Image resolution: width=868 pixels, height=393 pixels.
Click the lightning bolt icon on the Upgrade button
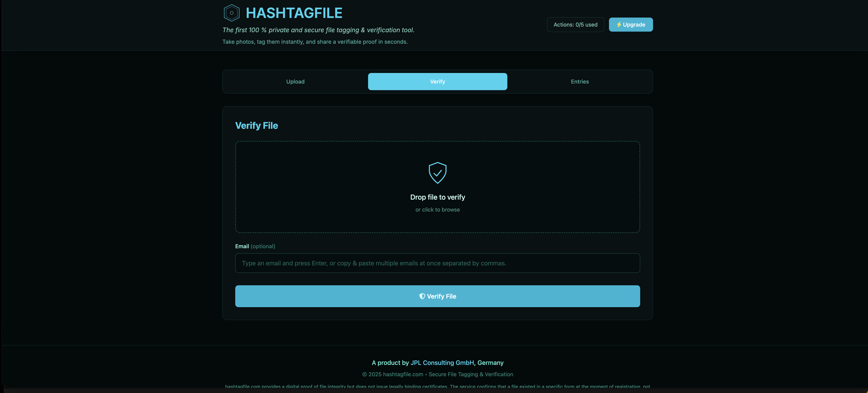pyautogui.click(x=619, y=24)
